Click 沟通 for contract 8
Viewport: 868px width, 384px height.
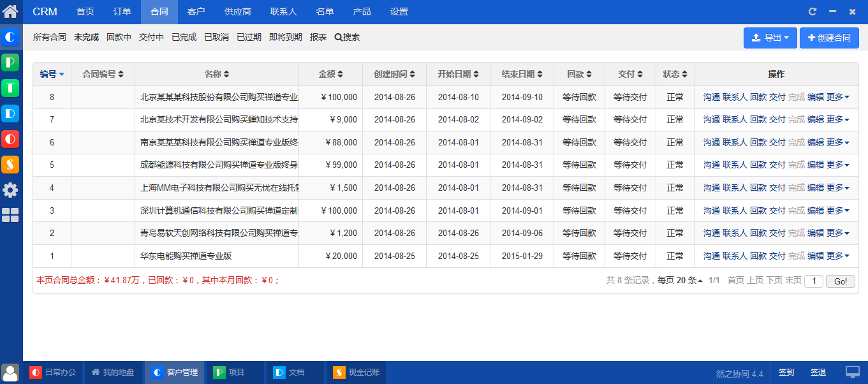pos(712,97)
